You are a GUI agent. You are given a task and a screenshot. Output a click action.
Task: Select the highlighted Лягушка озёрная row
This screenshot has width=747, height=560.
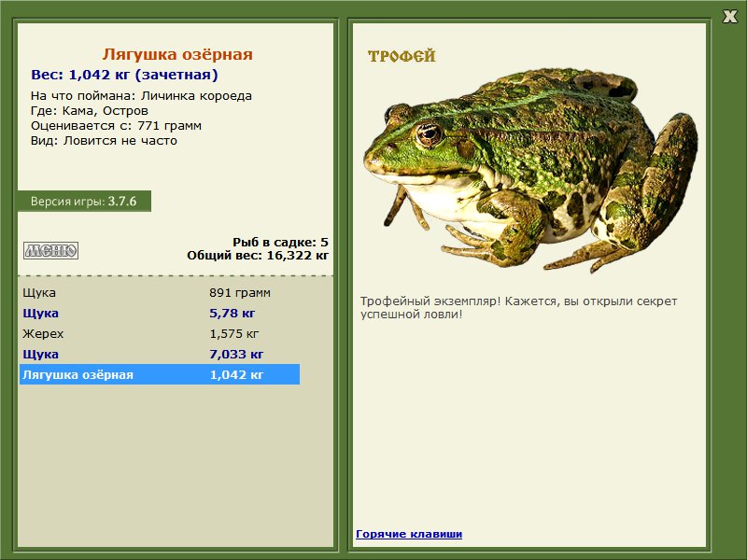tap(160, 374)
